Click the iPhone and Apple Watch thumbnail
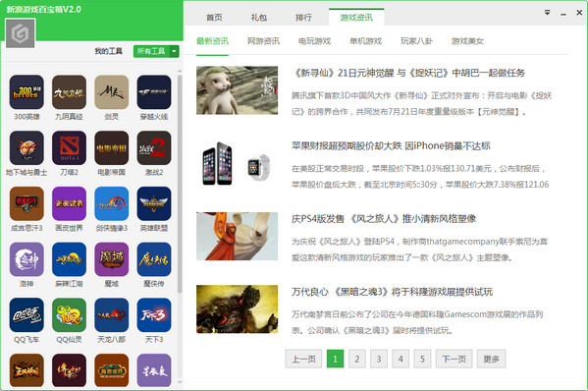Viewport: 588px width, 391px height. 237,163
